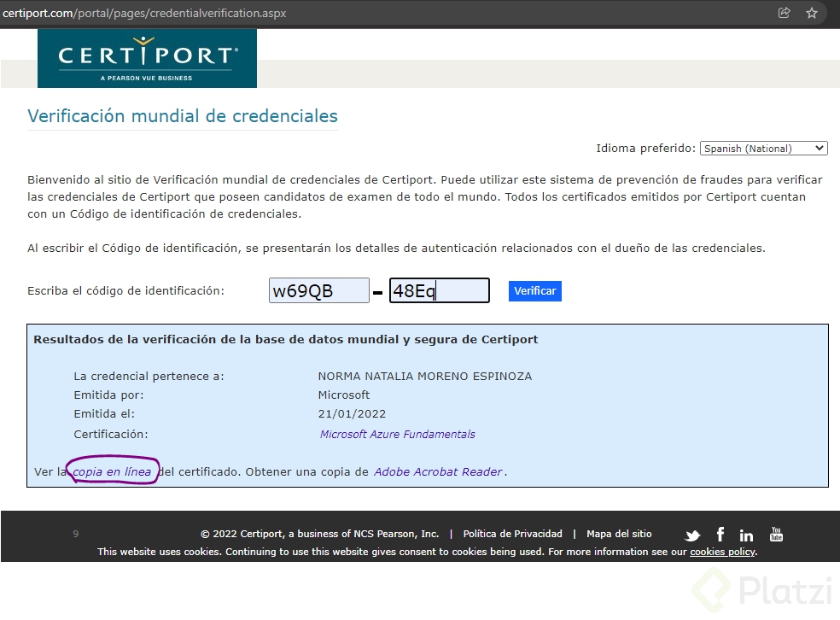Select the issuer text Microsoft
Viewport: 840px width, 620px height.
344,395
